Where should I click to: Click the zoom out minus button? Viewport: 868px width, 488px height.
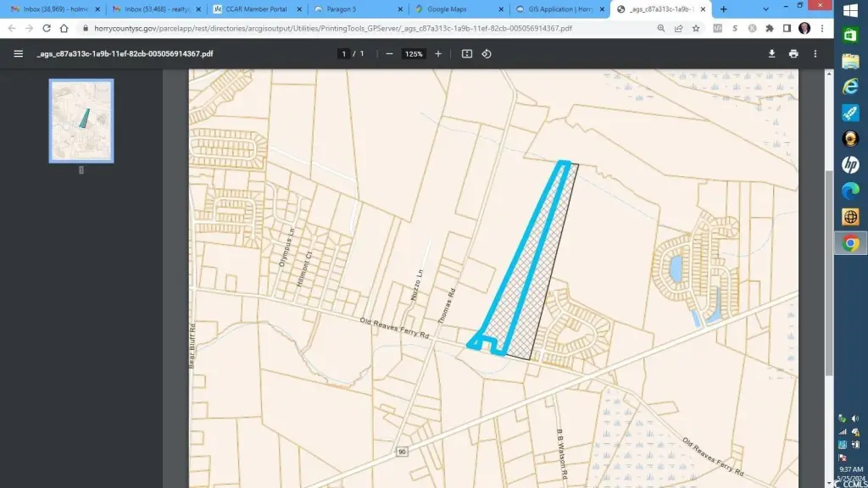click(x=389, y=53)
